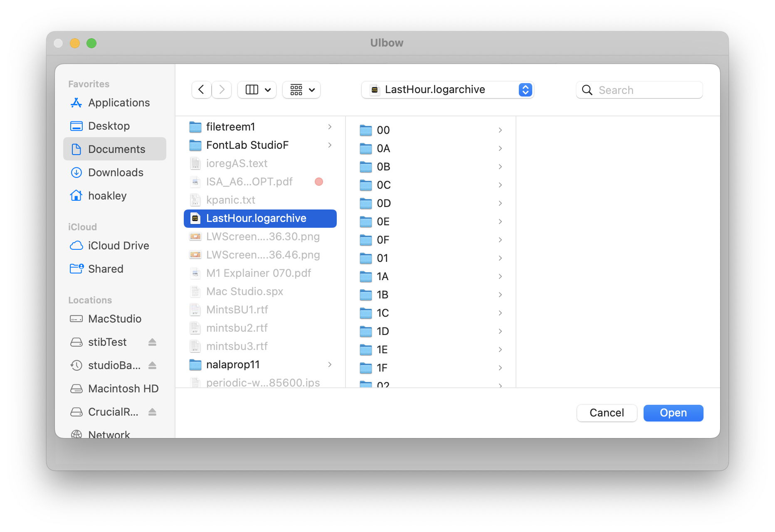This screenshot has height=532, width=775.
Task: Cancel the file dialog
Action: [607, 413]
